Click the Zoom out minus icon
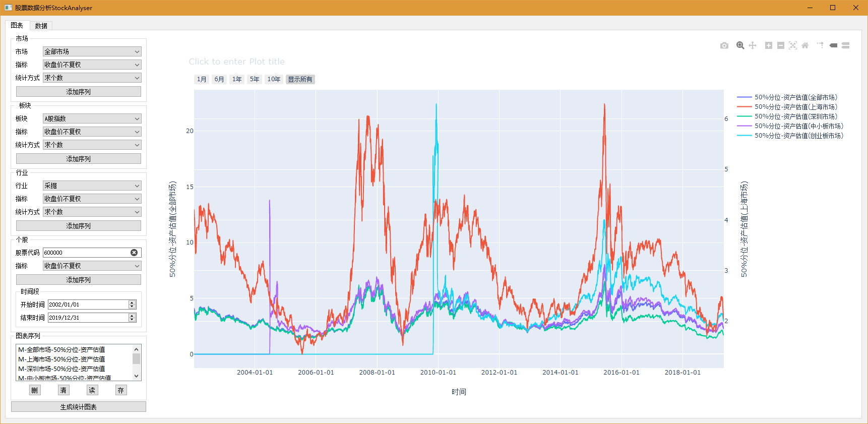The width and height of the screenshot is (868, 424). (781, 45)
